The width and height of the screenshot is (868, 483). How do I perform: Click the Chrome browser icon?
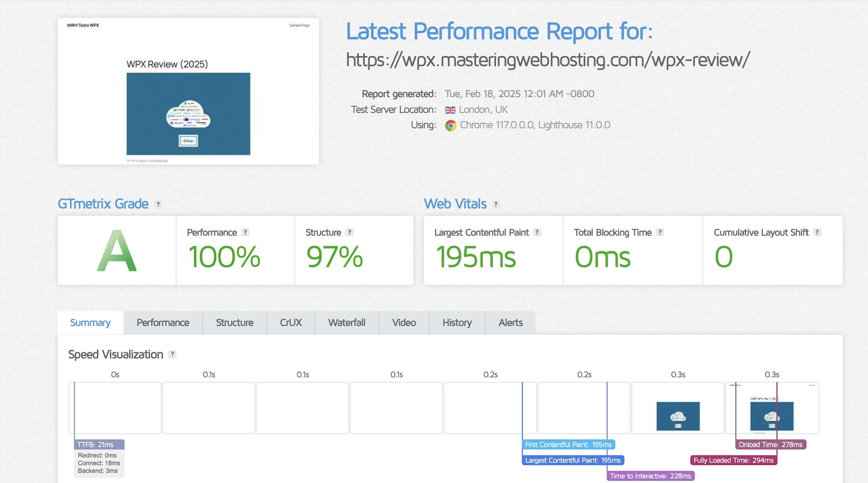tap(450, 125)
